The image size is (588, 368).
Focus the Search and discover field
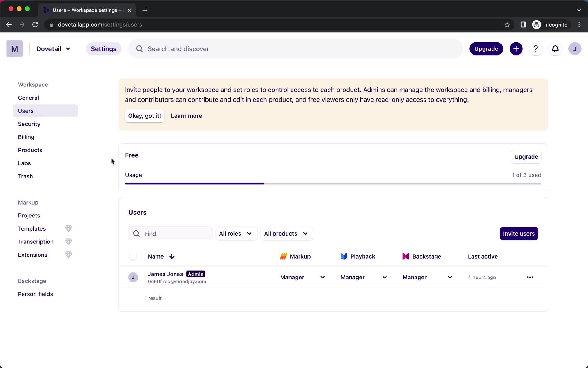tap(296, 49)
